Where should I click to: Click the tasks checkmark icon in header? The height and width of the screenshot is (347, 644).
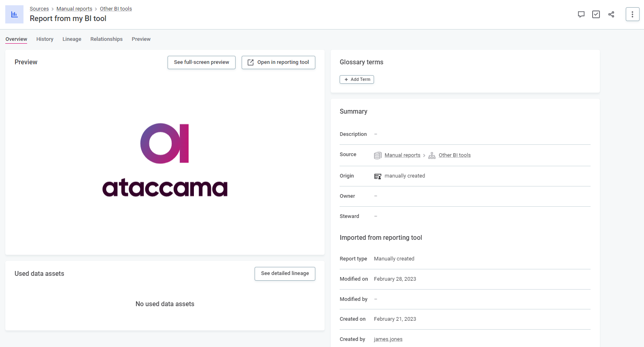[x=596, y=15]
